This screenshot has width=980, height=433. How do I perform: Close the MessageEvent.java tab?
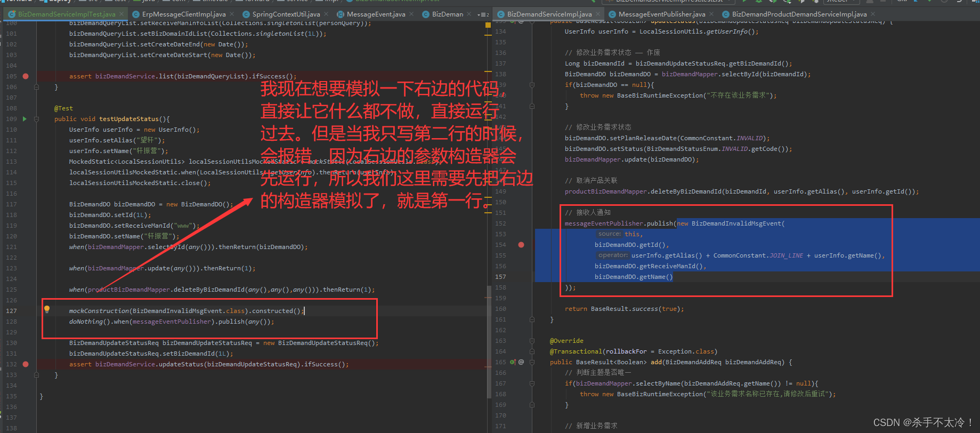pos(411,14)
